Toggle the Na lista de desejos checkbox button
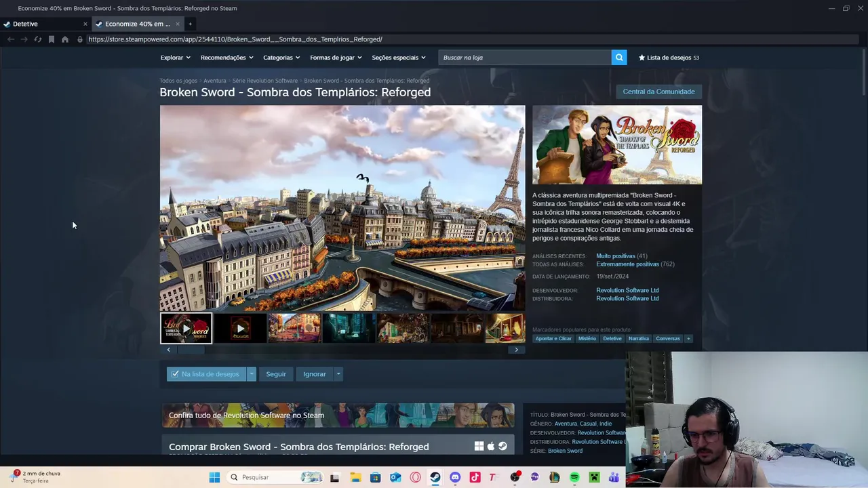This screenshot has height=488, width=868. 206,374
